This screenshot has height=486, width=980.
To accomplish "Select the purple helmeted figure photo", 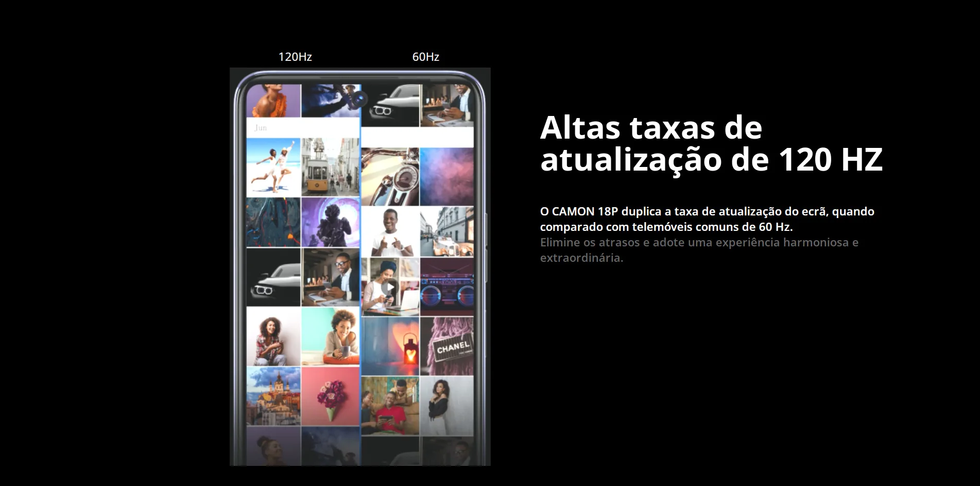I will tap(330, 222).
